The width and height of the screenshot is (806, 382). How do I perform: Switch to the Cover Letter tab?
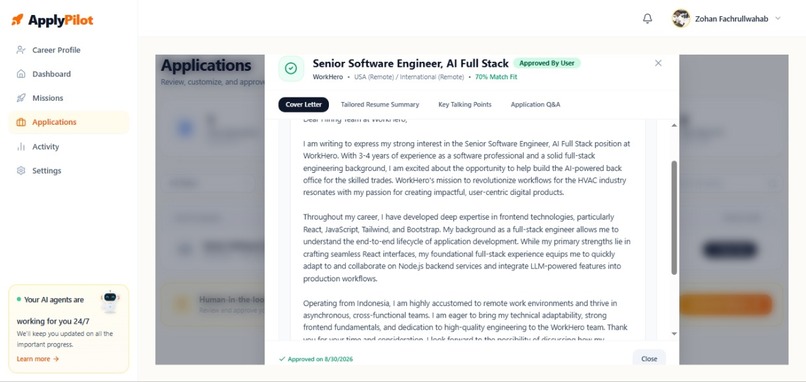[x=303, y=104]
